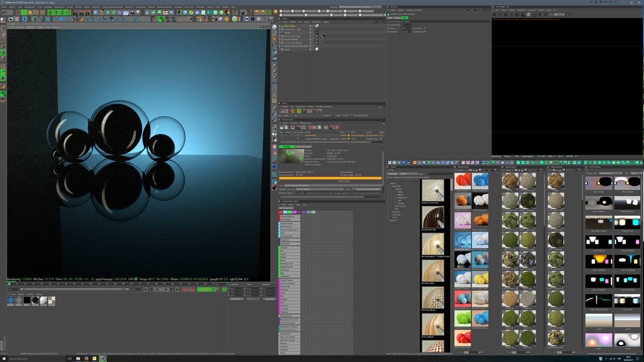This screenshot has height=362, width=644.
Task: Click Appliquer button in coordinates manager
Action: tap(269, 299)
